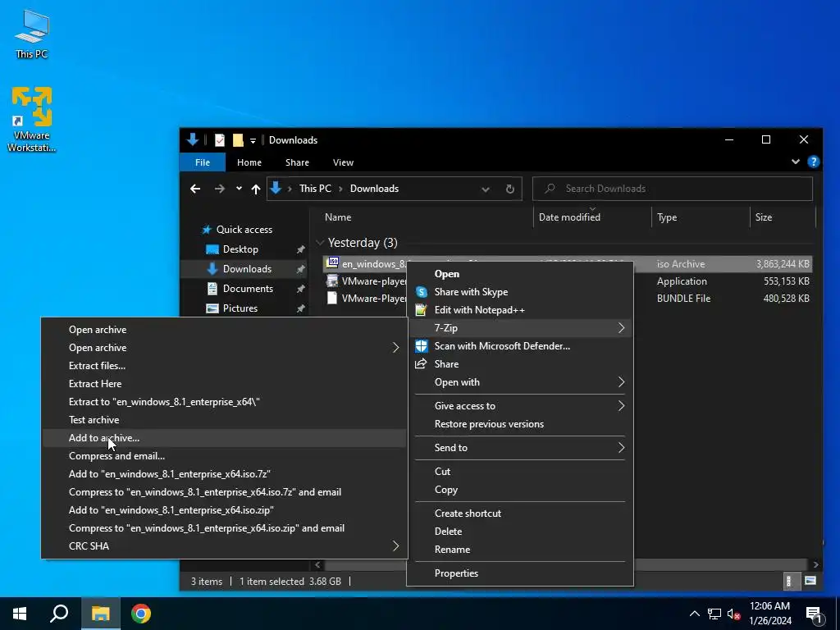Open VMware Workstation desktop shortcut
This screenshot has width=840, height=630.
pos(32,119)
